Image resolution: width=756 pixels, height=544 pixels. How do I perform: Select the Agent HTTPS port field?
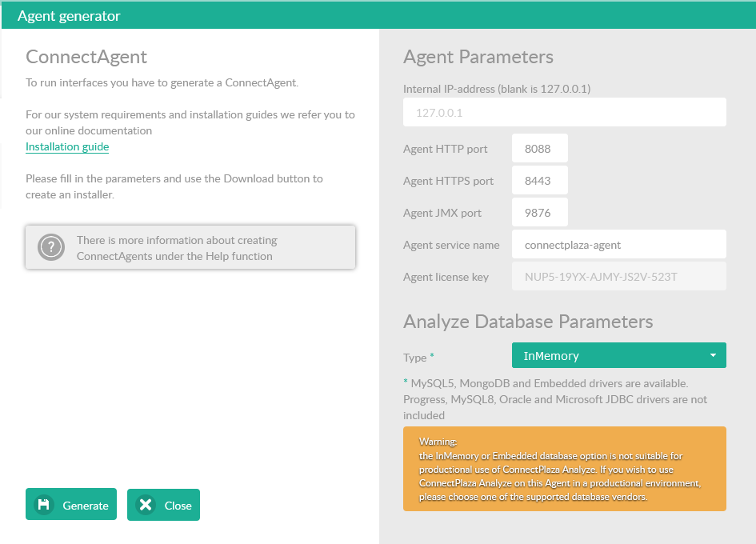(539, 181)
